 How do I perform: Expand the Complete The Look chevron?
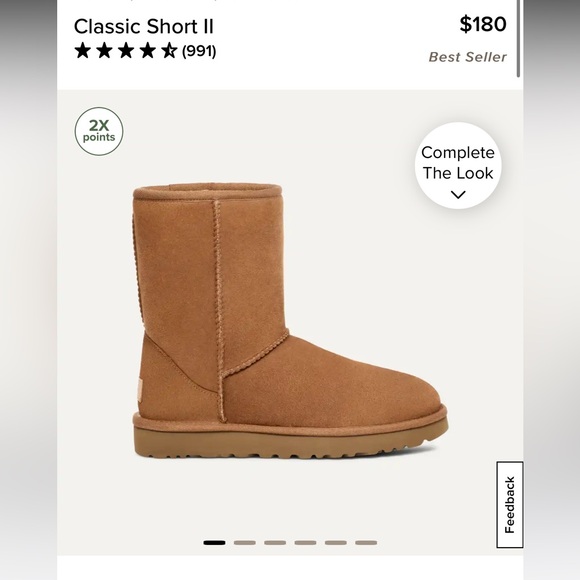[458, 195]
